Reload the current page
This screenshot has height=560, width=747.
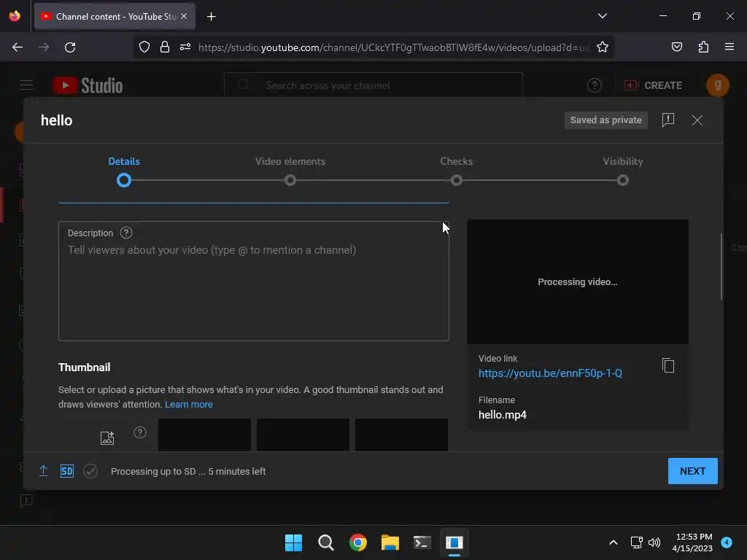pos(70,47)
